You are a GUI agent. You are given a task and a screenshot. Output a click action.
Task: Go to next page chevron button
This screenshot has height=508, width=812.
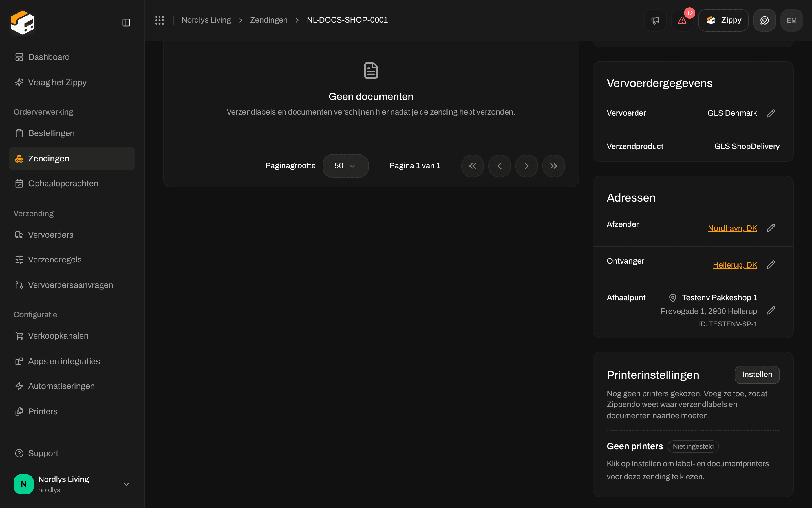[526, 166]
